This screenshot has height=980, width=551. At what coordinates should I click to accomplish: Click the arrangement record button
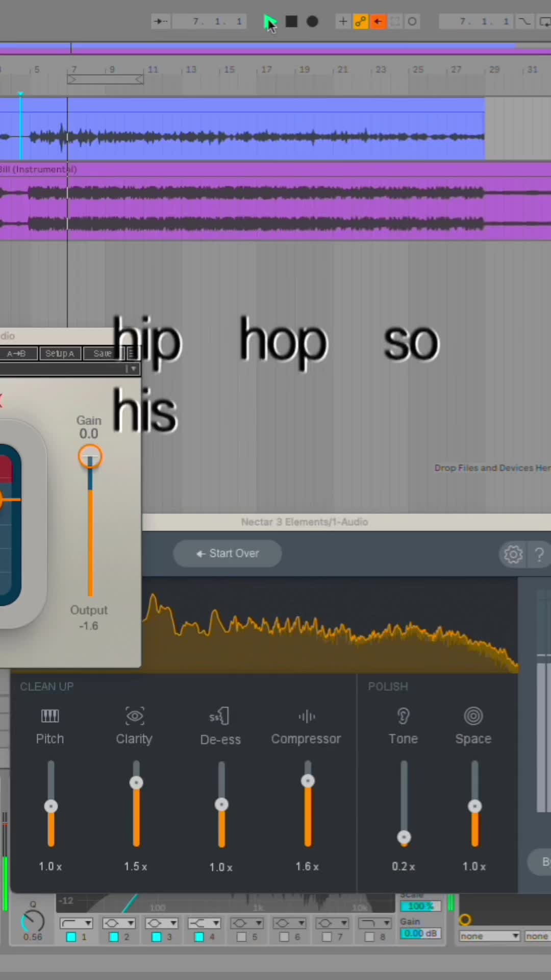[312, 21]
